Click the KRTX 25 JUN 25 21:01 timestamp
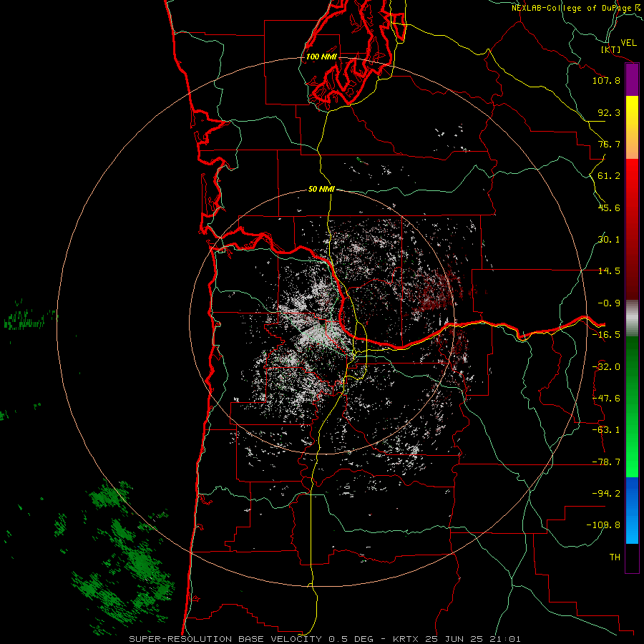The image size is (644, 644). point(457,639)
